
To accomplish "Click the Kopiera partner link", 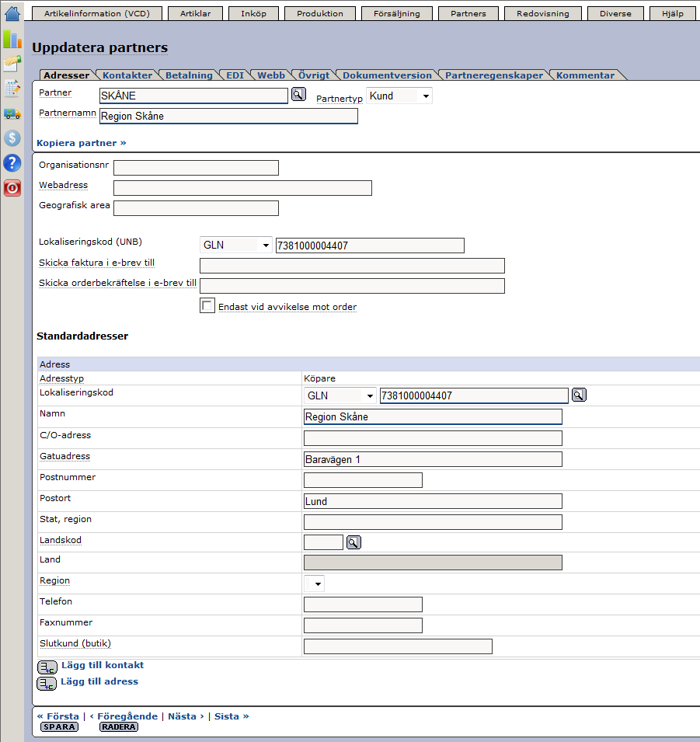I will 82,143.
